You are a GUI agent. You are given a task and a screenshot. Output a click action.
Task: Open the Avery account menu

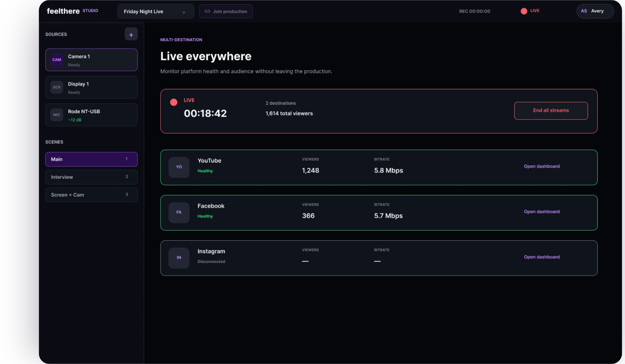(595, 11)
